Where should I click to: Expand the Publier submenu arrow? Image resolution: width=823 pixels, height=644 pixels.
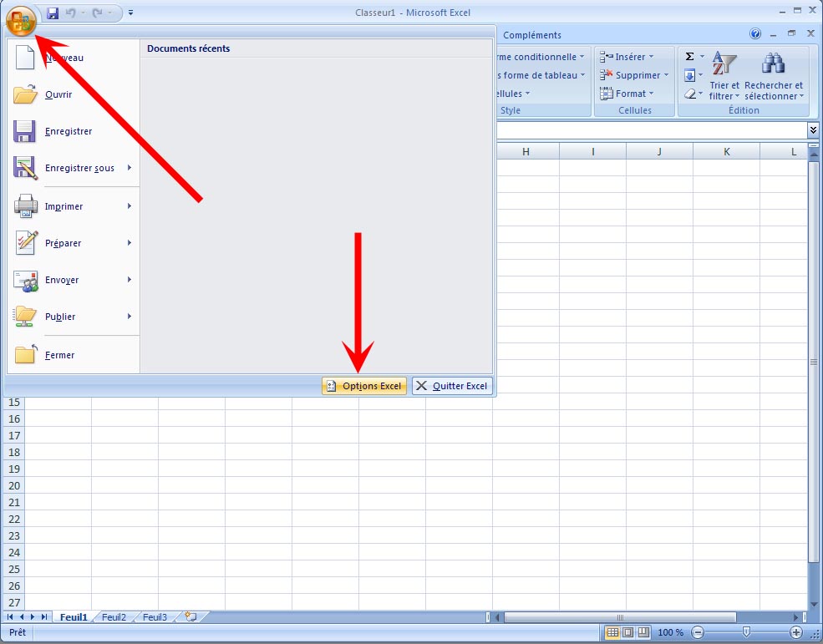coord(130,317)
